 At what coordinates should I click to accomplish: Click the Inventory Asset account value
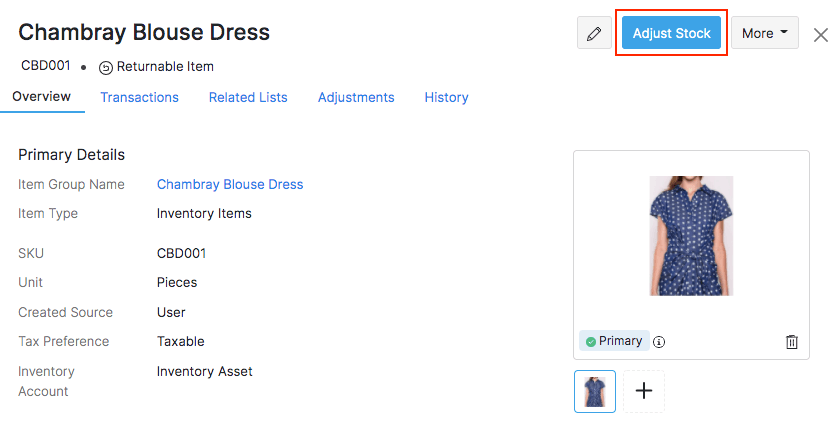pyautogui.click(x=205, y=371)
